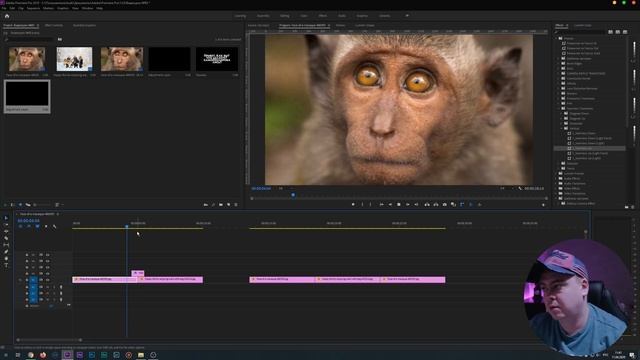The height and width of the screenshot is (360, 640).
Task: Expand the Video Transitions folder
Action: pos(556,193)
